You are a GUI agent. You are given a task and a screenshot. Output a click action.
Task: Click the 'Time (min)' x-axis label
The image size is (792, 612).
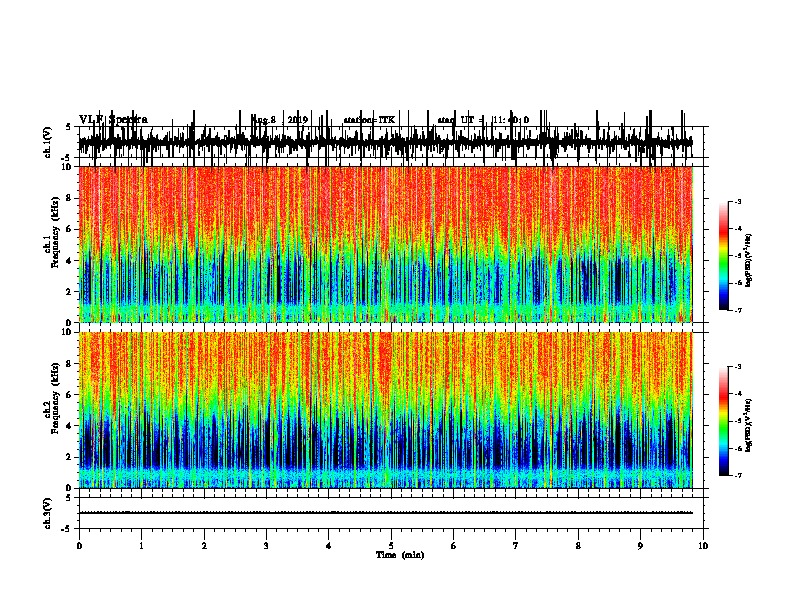(400, 555)
